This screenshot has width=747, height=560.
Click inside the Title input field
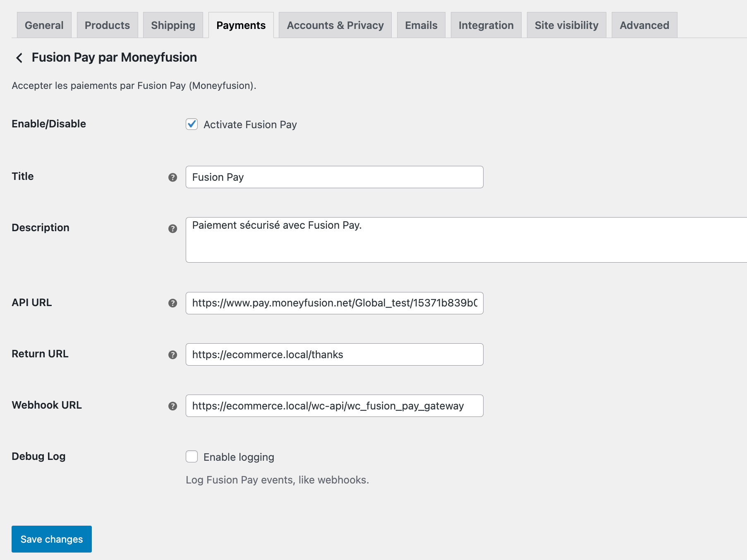tap(334, 177)
